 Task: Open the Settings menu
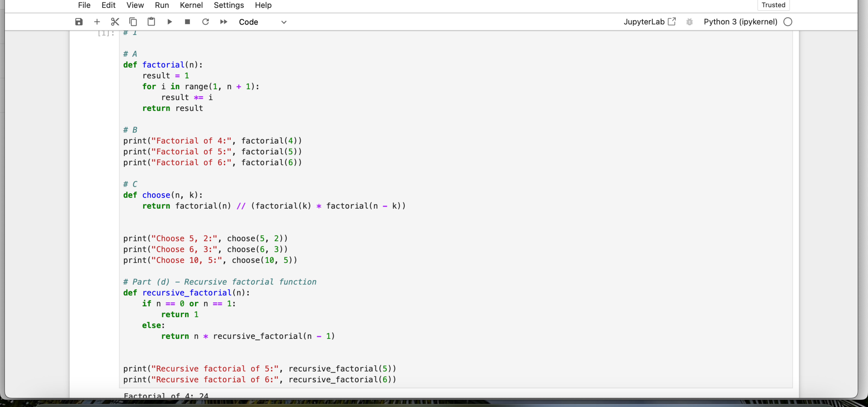pos(228,5)
